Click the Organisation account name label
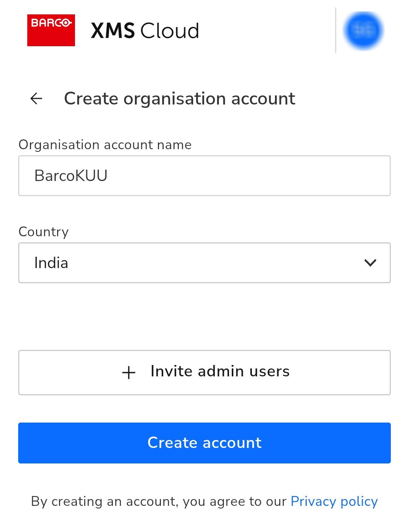 (x=105, y=145)
